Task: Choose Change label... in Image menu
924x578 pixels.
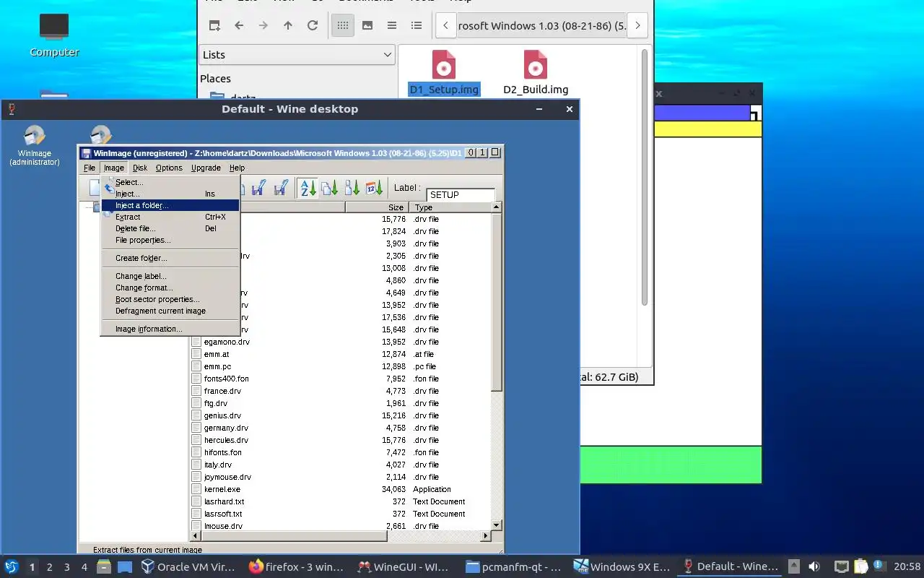Action: (x=170, y=276)
